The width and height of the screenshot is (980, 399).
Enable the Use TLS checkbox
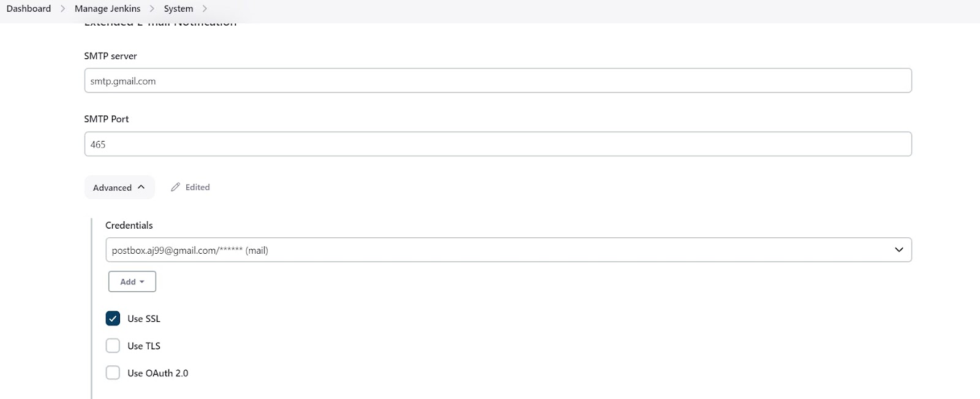tap(113, 346)
